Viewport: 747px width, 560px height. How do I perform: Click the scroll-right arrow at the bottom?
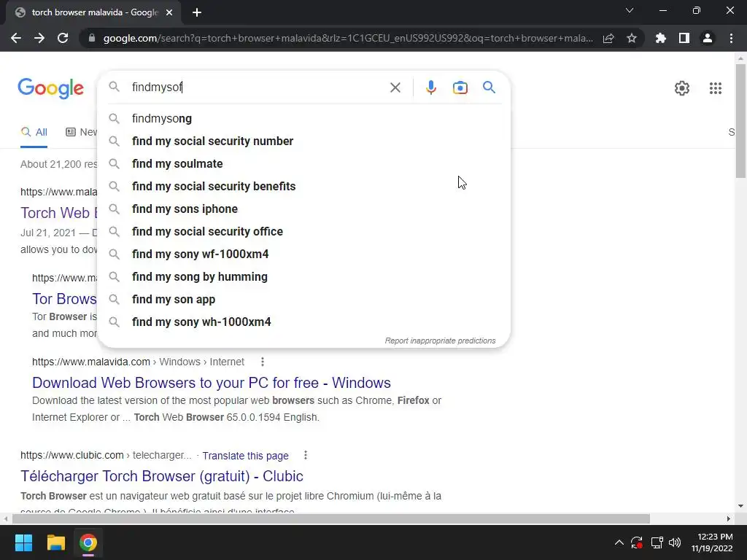tap(729, 519)
